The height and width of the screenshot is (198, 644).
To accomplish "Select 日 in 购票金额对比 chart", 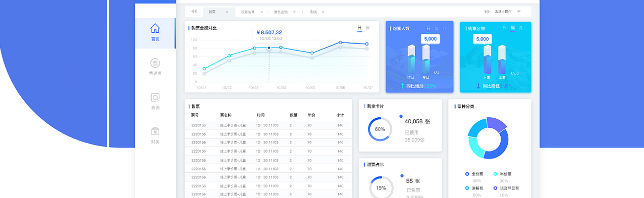I will [360, 28].
